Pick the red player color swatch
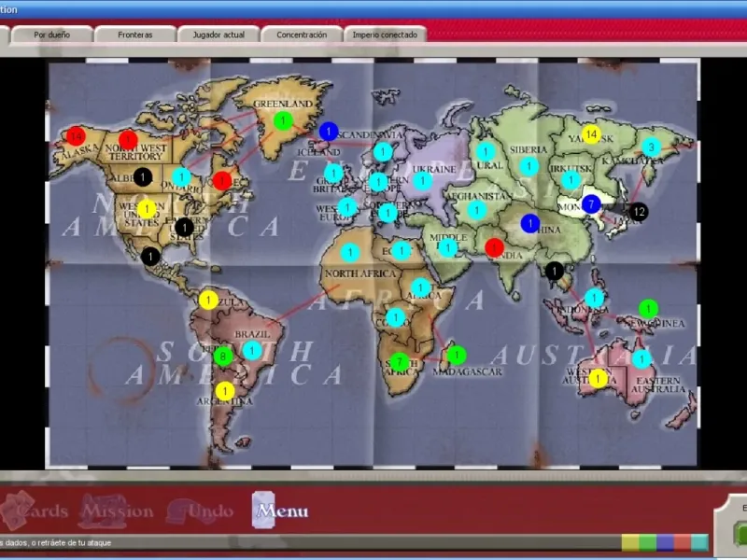 (x=683, y=543)
